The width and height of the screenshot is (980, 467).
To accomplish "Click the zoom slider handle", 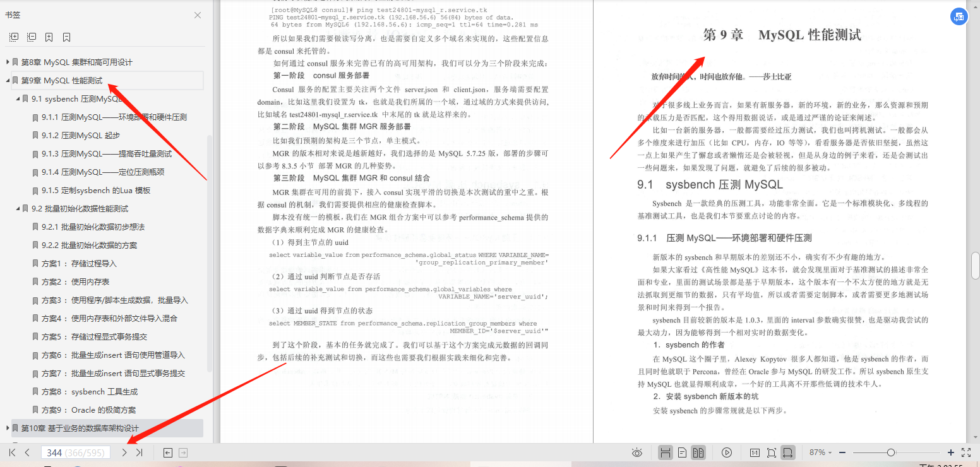I will tap(890, 452).
